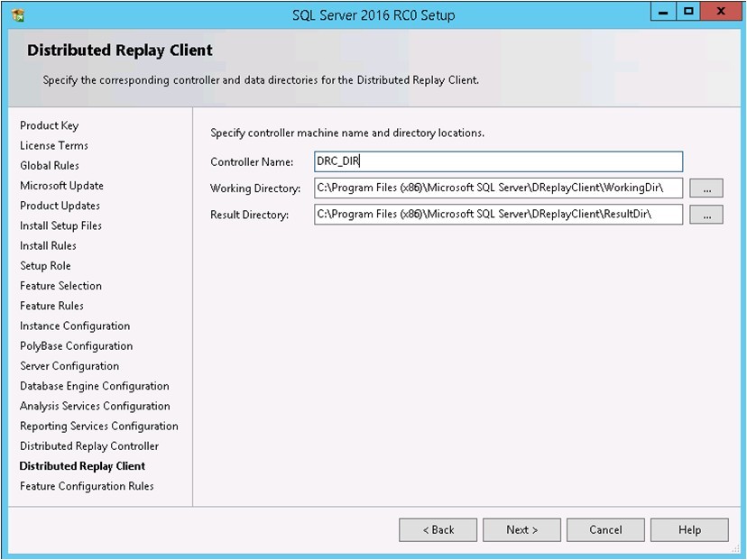The height and width of the screenshot is (560, 747).
Task: Select the Database Engine Configuration step
Action: (x=95, y=386)
